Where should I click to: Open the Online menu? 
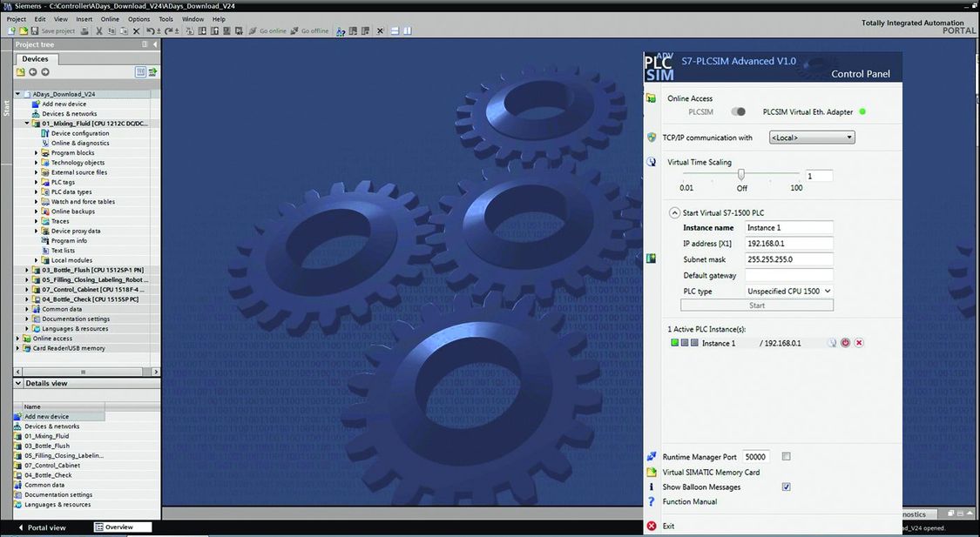(110, 19)
